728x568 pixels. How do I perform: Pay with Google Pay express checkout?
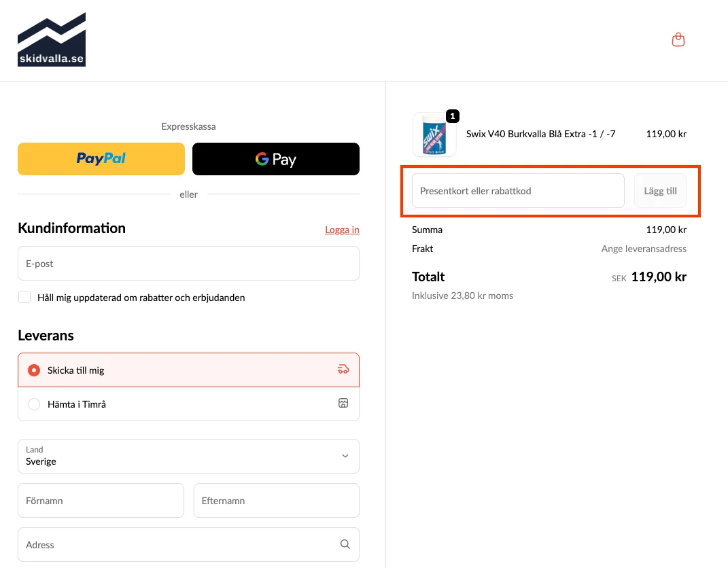[x=275, y=159]
